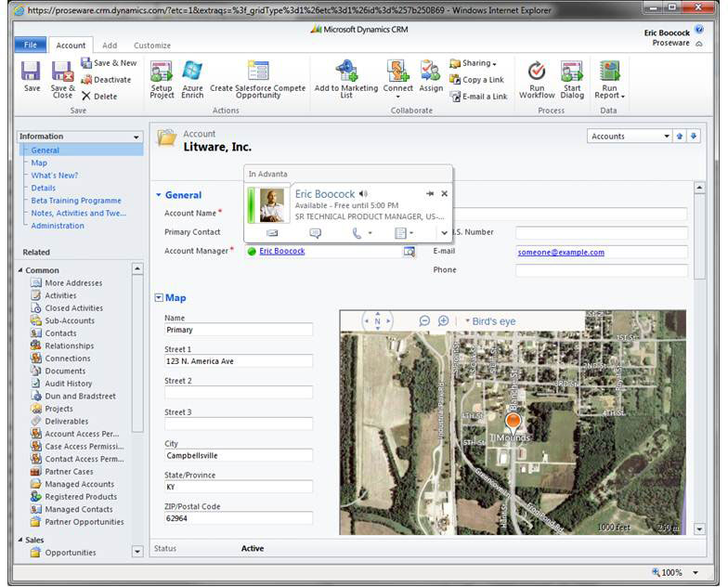728x587 pixels.
Task: Open the File tab
Action: [30, 45]
